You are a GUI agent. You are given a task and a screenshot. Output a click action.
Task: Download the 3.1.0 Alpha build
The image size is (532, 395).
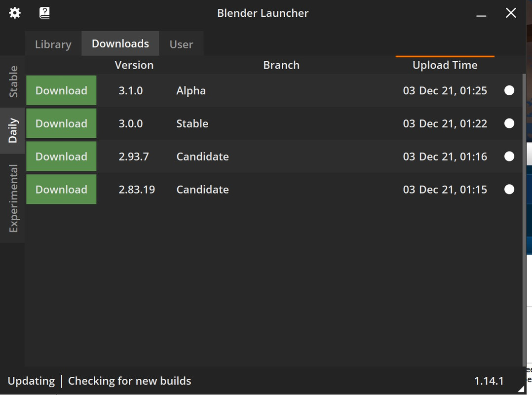[x=61, y=90]
